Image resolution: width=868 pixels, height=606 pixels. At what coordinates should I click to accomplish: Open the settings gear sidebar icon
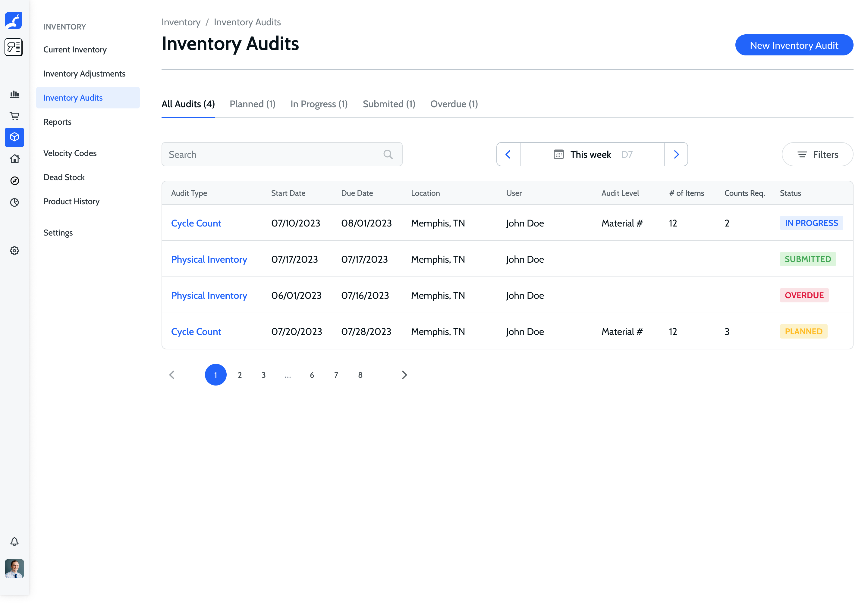tap(14, 251)
